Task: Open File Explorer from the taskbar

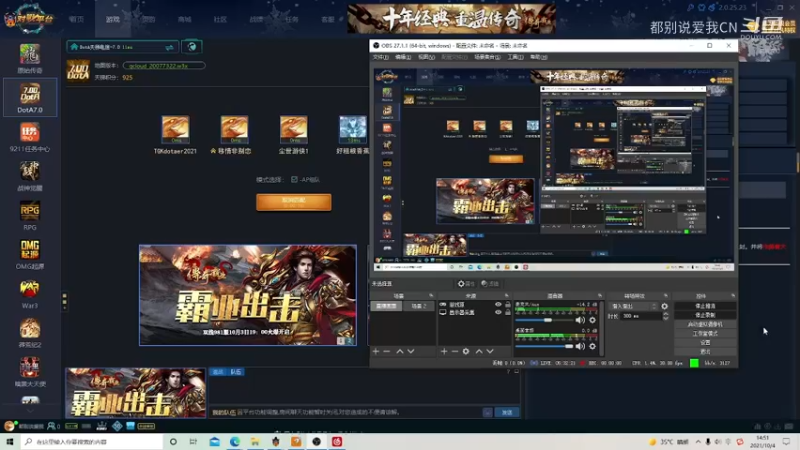Action: 255,442
